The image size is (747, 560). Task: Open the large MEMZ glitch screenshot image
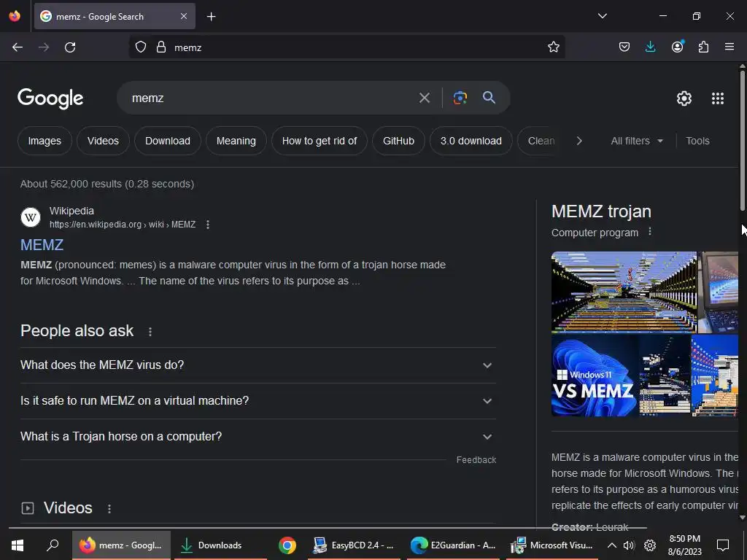(x=624, y=292)
